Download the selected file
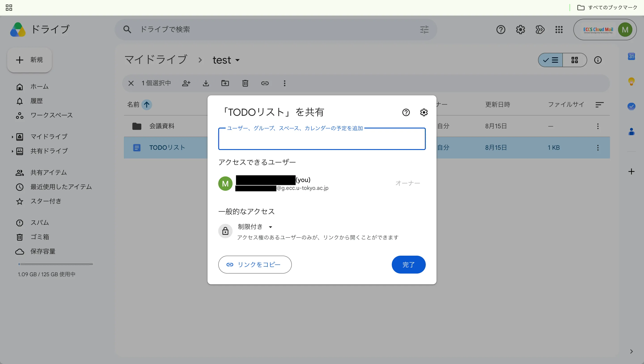644x364 pixels. point(206,83)
